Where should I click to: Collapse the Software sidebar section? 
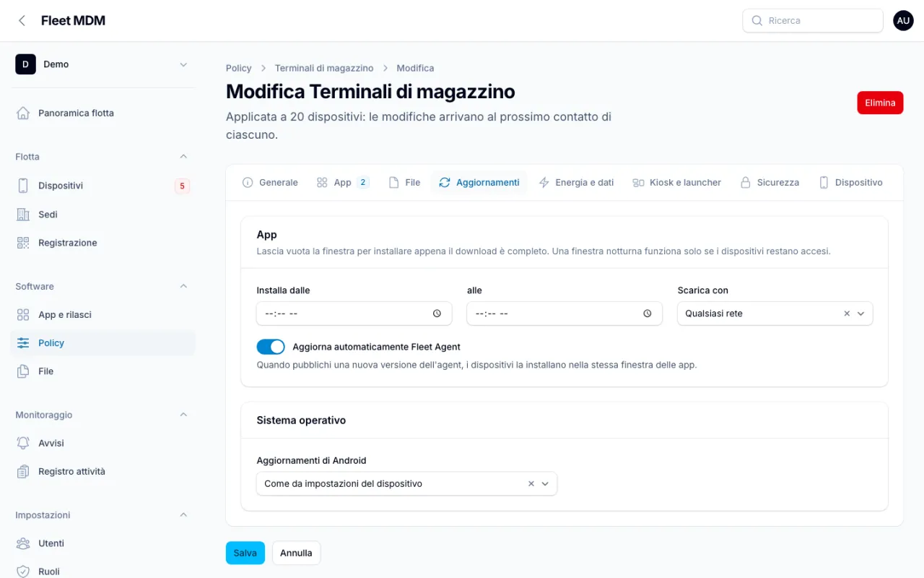[x=183, y=286]
